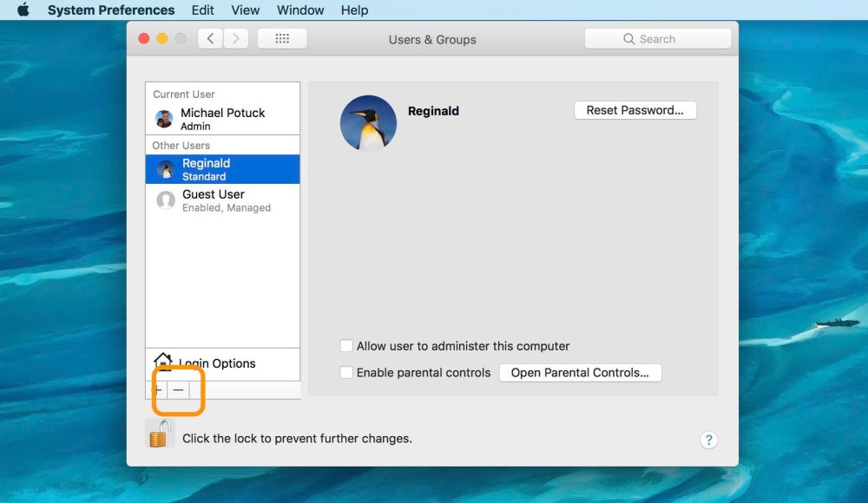The image size is (868, 503).
Task: Click Reset Password for Reginald
Action: (x=635, y=110)
